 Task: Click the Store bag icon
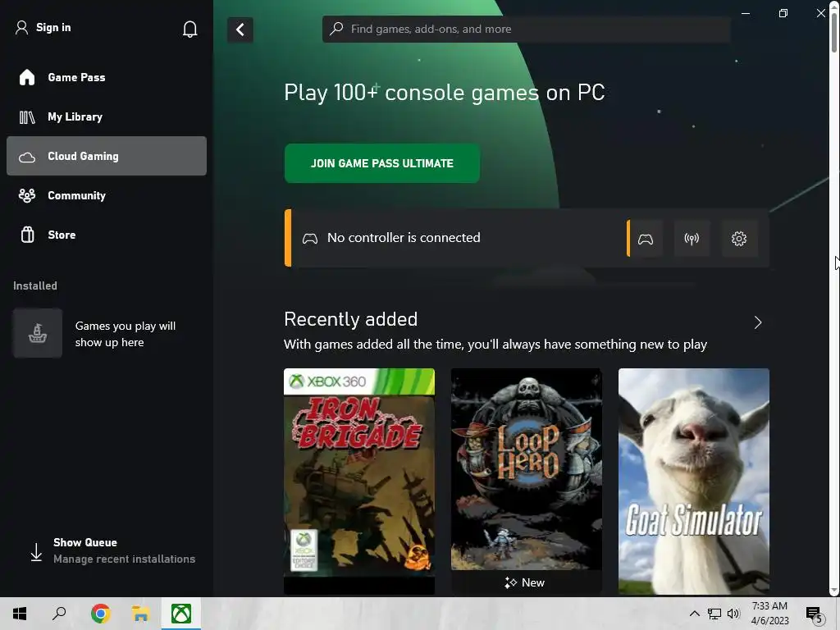tap(27, 235)
